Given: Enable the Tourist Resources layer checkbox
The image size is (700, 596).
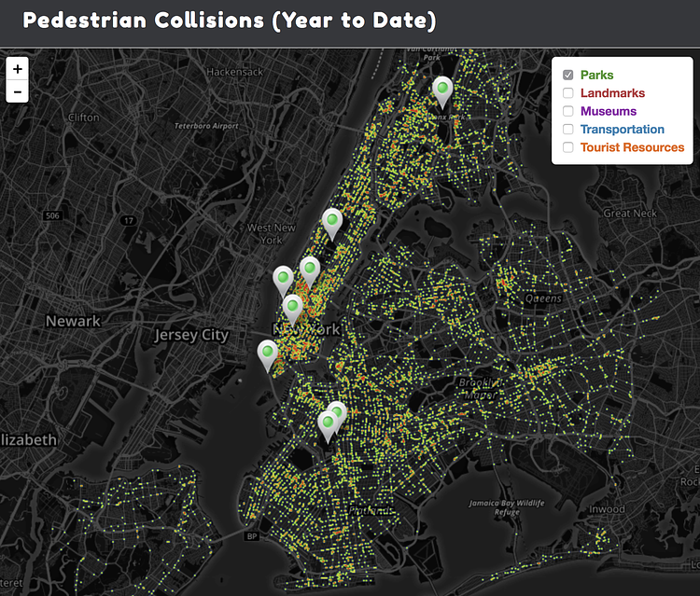Looking at the screenshot, I should point(567,147).
